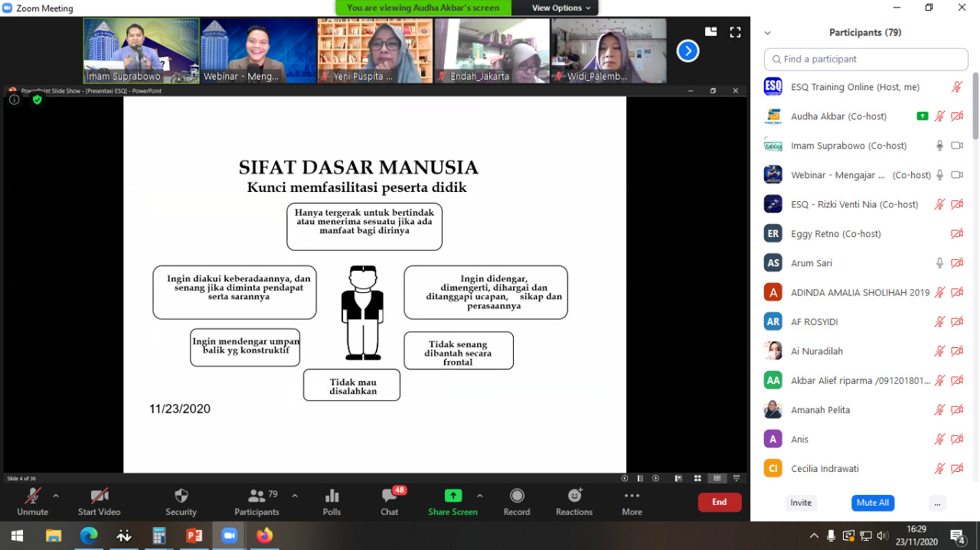This screenshot has height=550, width=980.
Task: Start recording with Record icon
Action: [517, 496]
